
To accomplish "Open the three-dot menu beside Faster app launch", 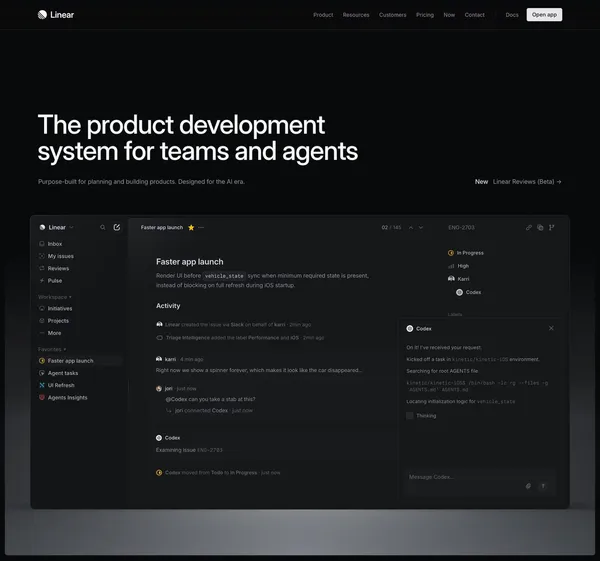I will point(201,227).
